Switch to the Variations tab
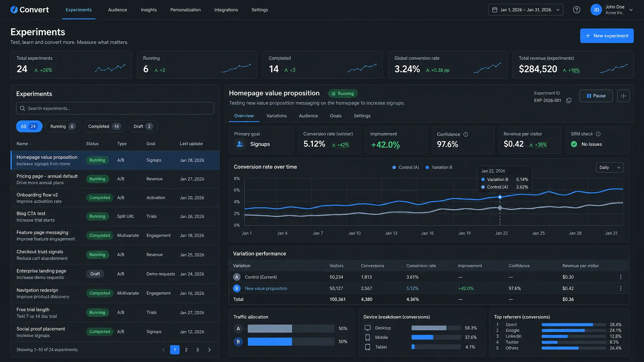This screenshot has width=644, height=362. click(x=277, y=116)
